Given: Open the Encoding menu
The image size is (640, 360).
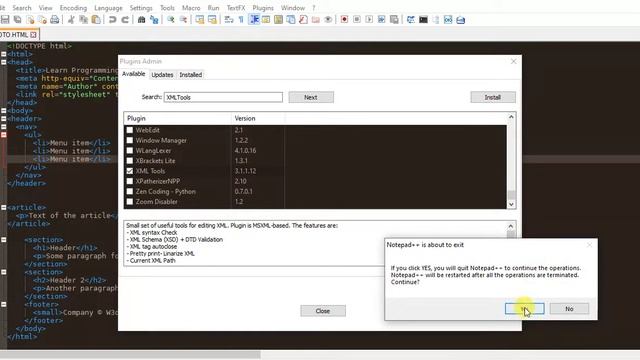Looking at the screenshot, I should (x=73, y=8).
